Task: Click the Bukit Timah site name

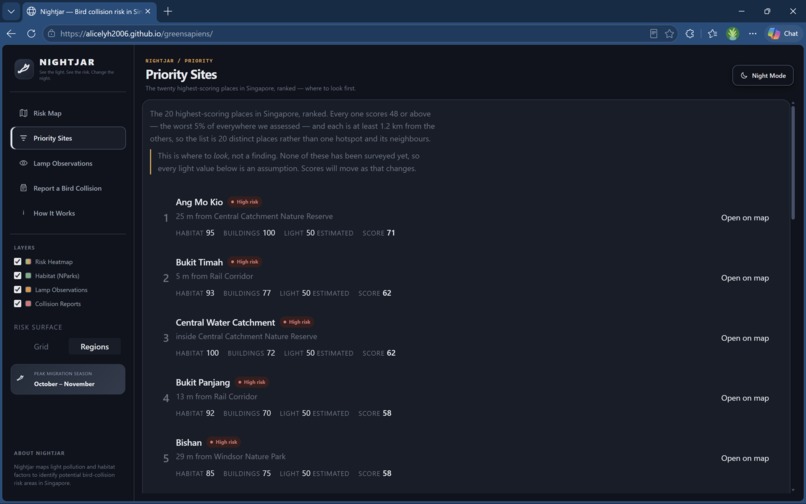Action: (x=199, y=262)
